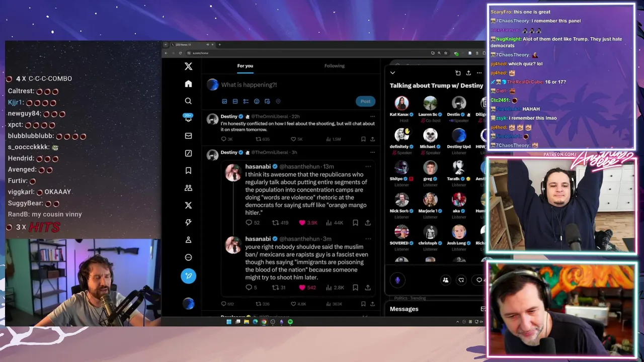Open the Bookmarks icon in sidebar
The width and height of the screenshot is (644, 362).
point(188,170)
